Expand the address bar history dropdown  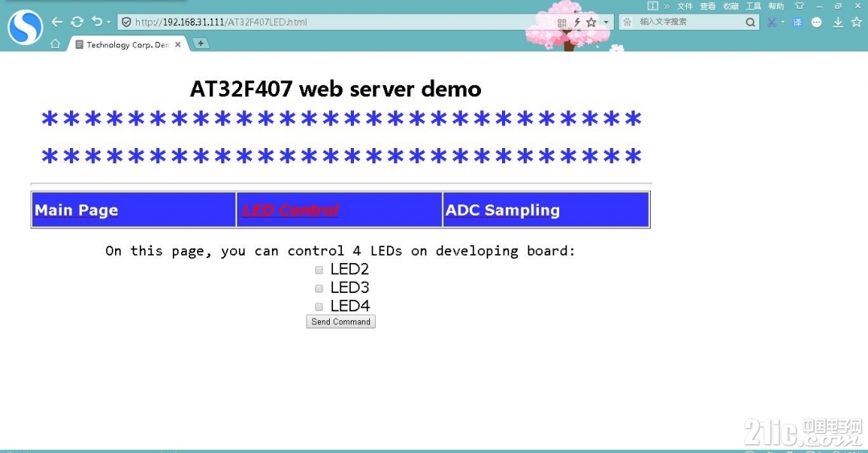pos(607,23)
